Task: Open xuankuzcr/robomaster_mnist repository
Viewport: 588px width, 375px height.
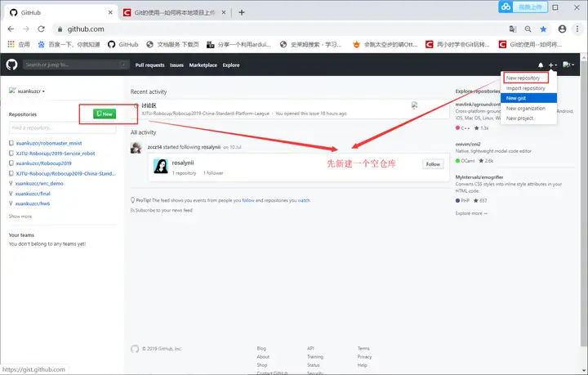Action: point(49,143)
